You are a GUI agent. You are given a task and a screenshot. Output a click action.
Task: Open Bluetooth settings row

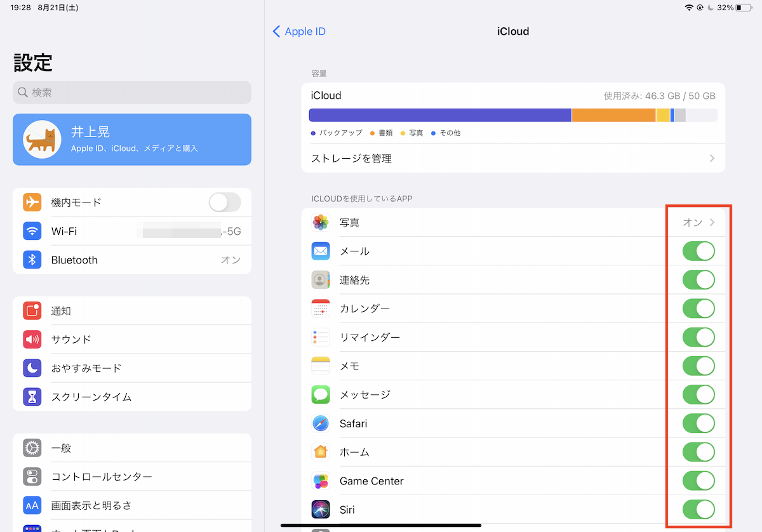(132, 260)
